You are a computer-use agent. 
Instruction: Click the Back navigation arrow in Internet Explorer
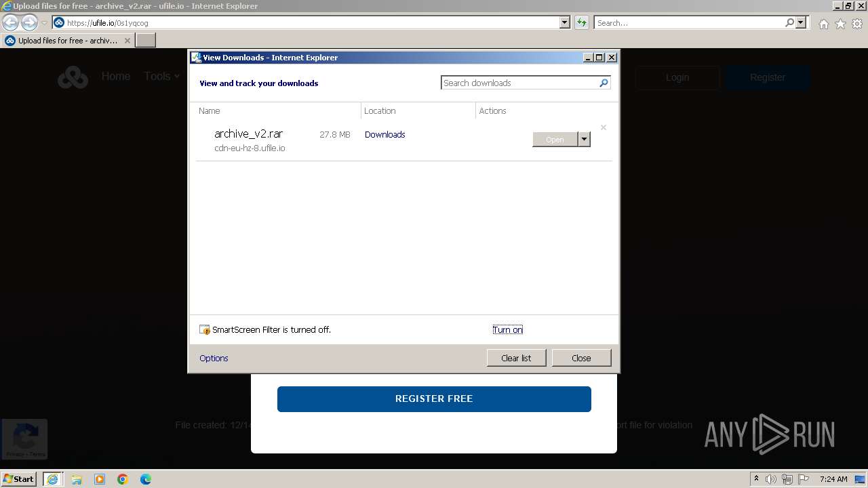click(x=10, y=22)
